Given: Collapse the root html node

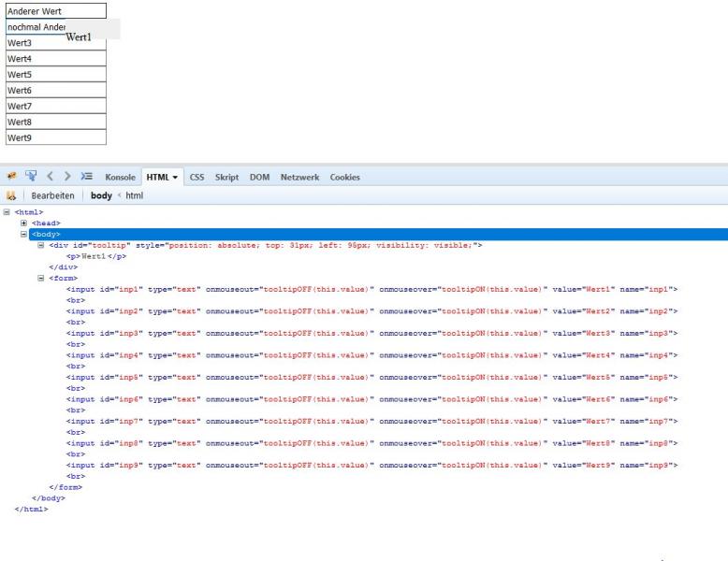Looking at the screenshot, I should point(7,213).
